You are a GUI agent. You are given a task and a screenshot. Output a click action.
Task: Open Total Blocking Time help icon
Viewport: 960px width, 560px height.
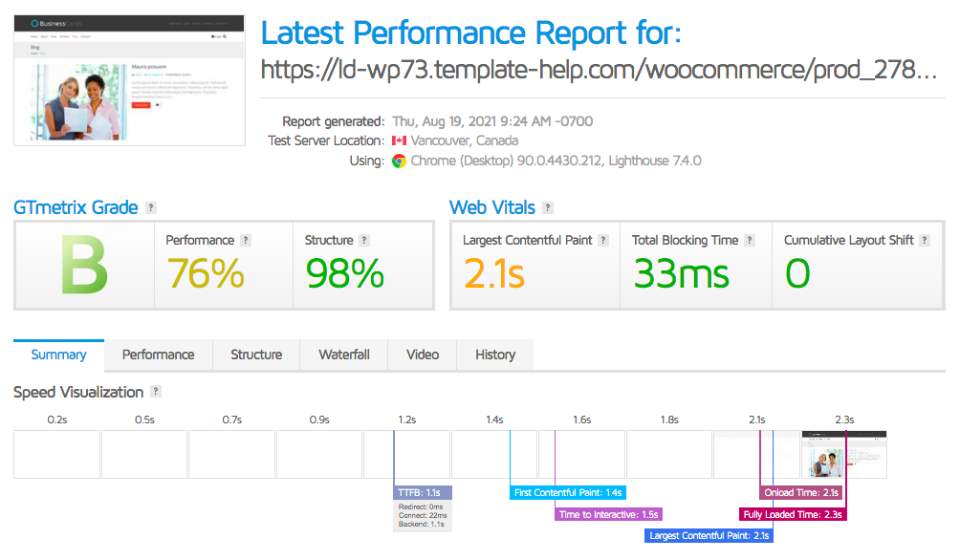750,241
